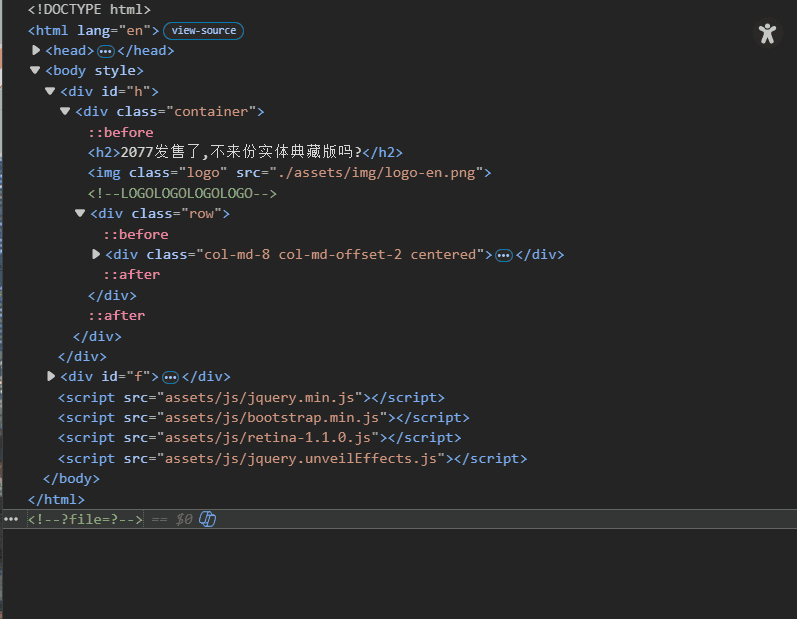Select the ::after under container div

click(x=117, y=316)
